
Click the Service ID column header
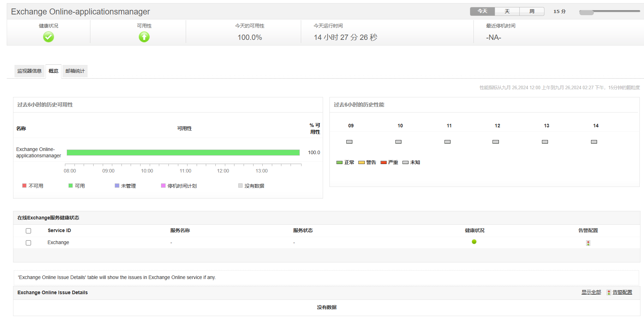pyautogui.click(x=59, y=230)
